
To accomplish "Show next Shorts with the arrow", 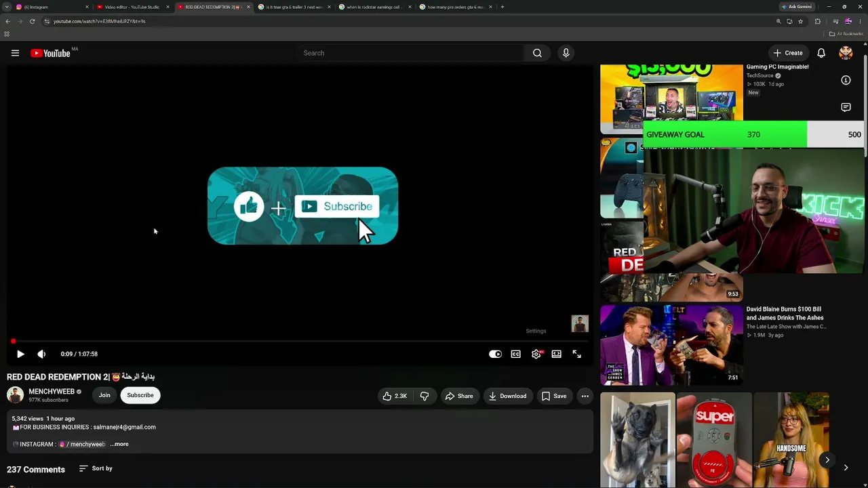I will tap(827, 460).
